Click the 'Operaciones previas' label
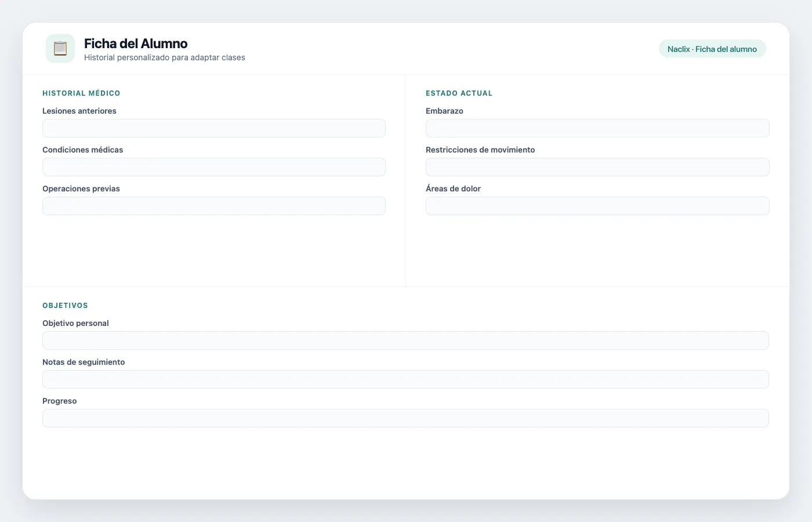Screen dimensions: 812x522 click(81, 188)
